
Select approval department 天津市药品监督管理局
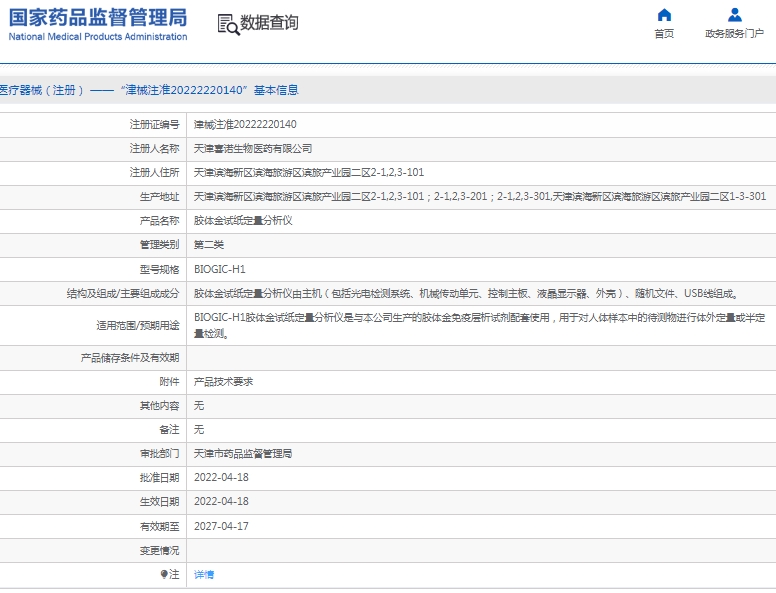click(243, 453)
